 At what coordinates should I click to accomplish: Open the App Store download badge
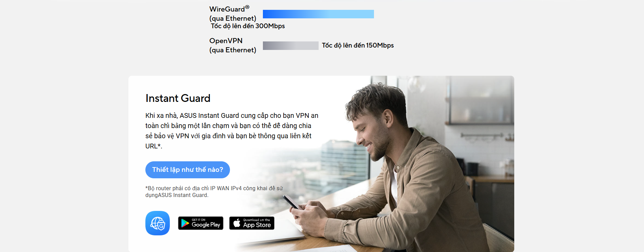[252, 223]
